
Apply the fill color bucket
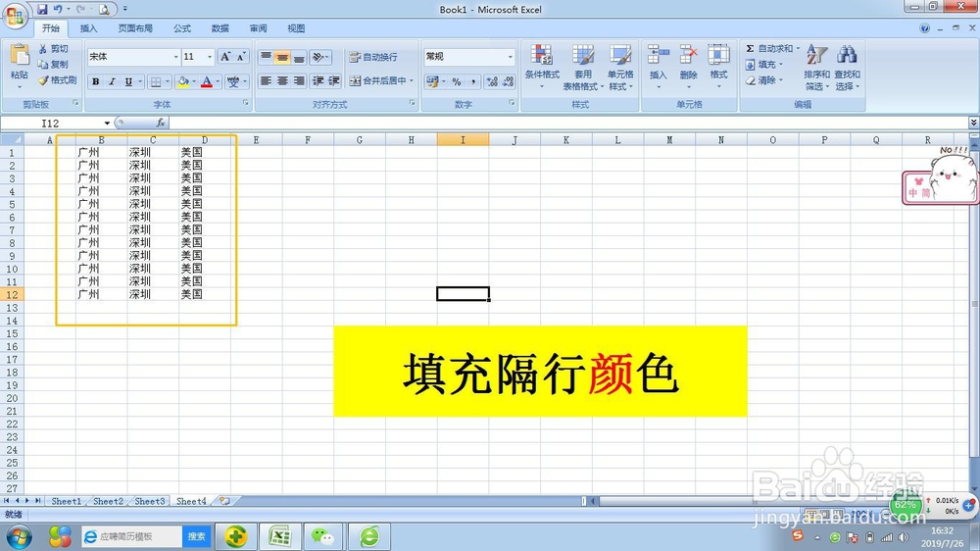[x=183, y=81]
